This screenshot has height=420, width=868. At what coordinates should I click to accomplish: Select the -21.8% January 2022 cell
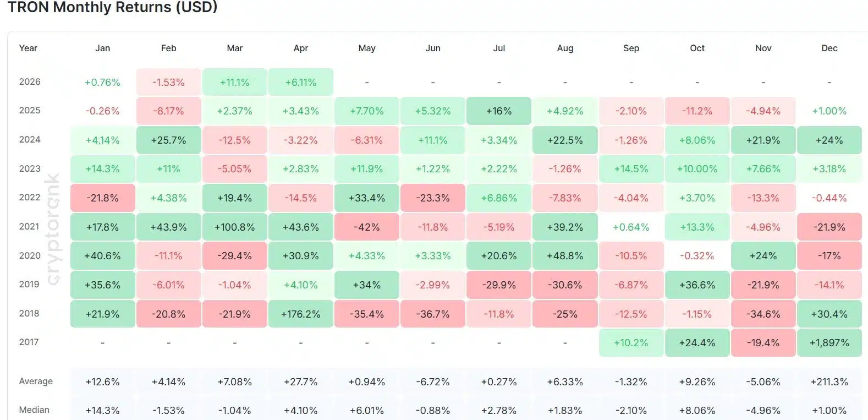(x=102, y=198)
